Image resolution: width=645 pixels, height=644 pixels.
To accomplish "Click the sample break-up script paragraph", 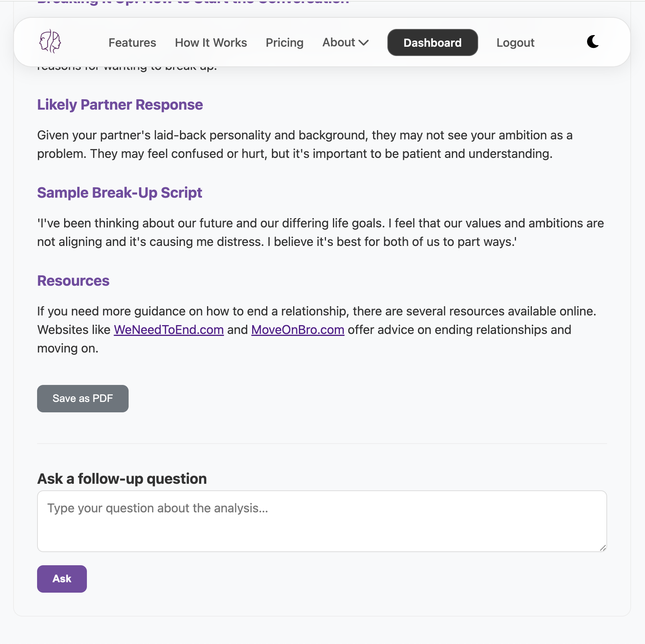I will click(321, 232).
